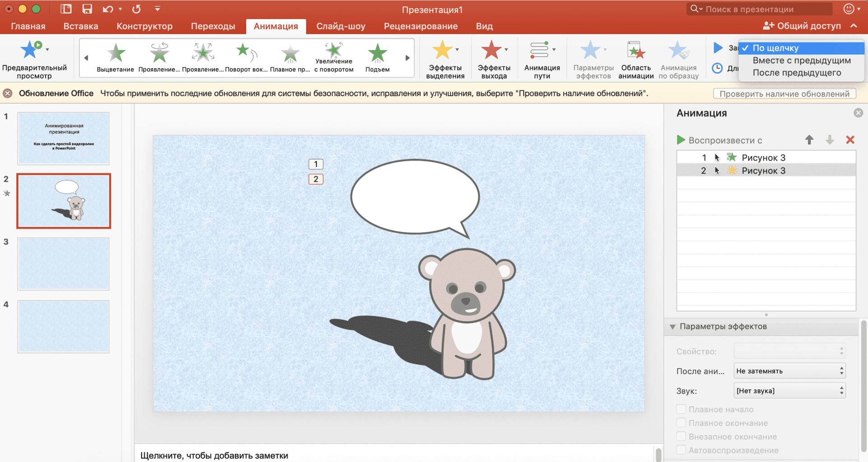The image size is (868, 462).
Task: Click the feedback smiley icon
Action: [x=849, y=9]
